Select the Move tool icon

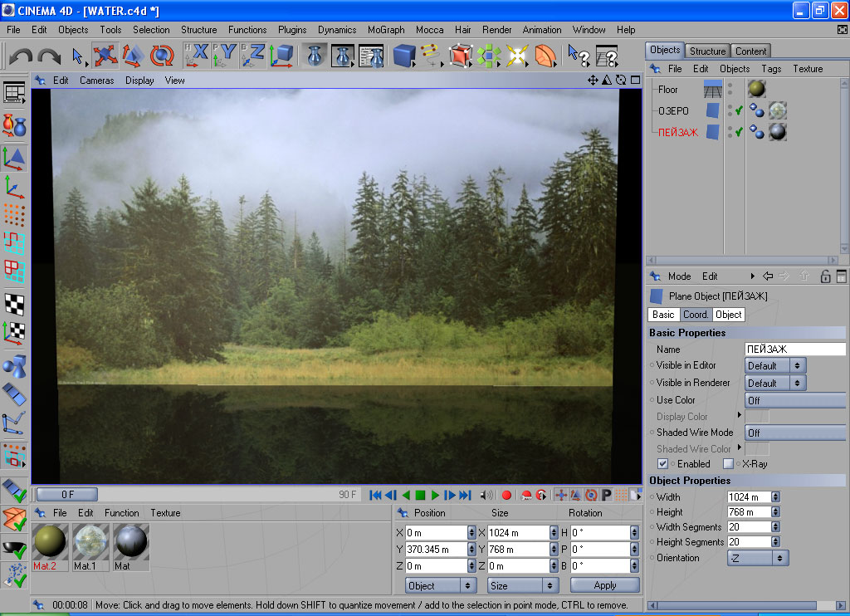pos(105,56)
